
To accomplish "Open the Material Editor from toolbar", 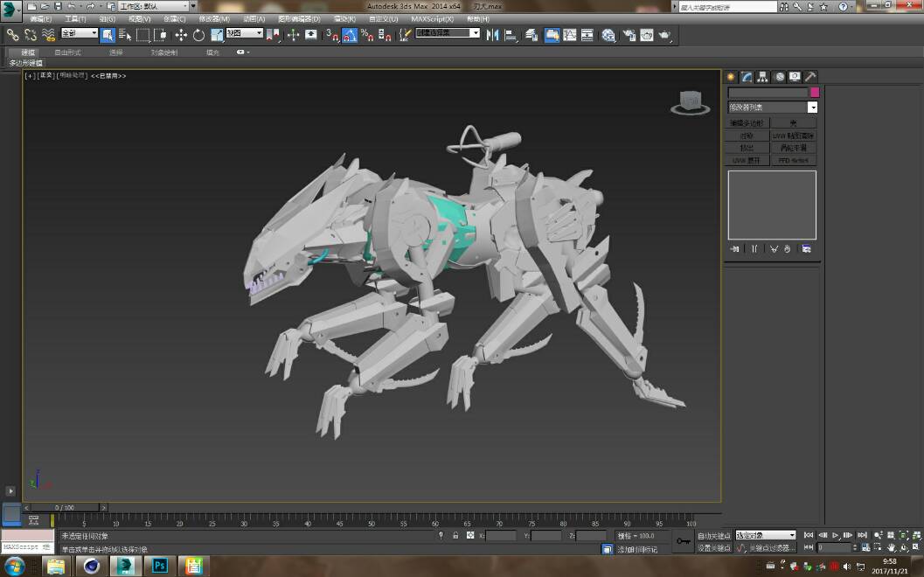I will tap(608, 35).
